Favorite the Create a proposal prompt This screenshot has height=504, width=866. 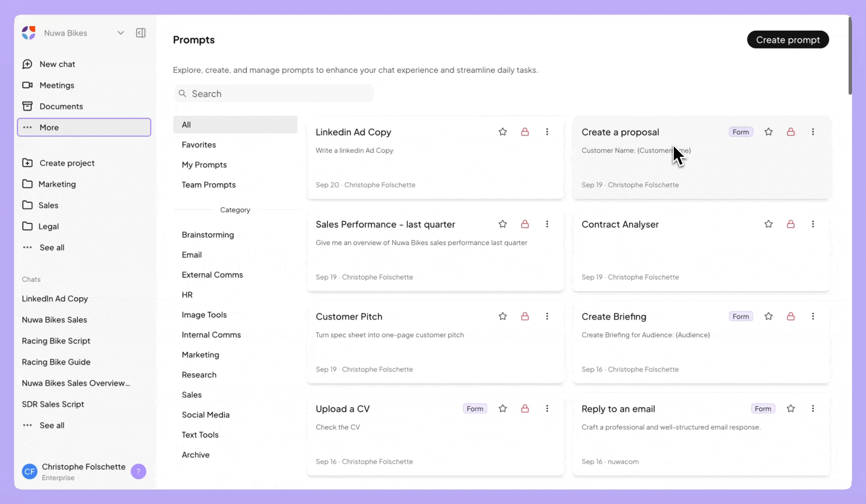pyautogui.click(x=768, y=132)
